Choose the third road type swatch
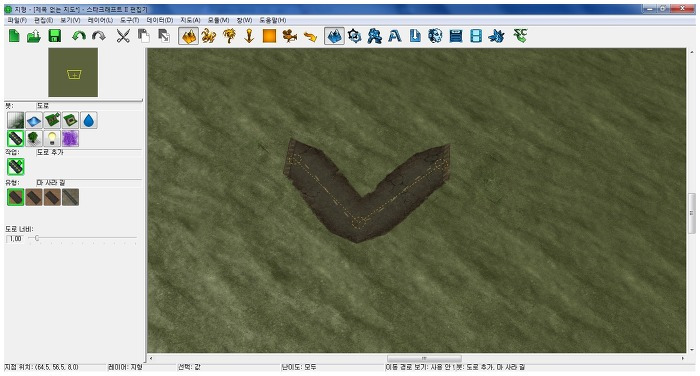 [52, 197]
